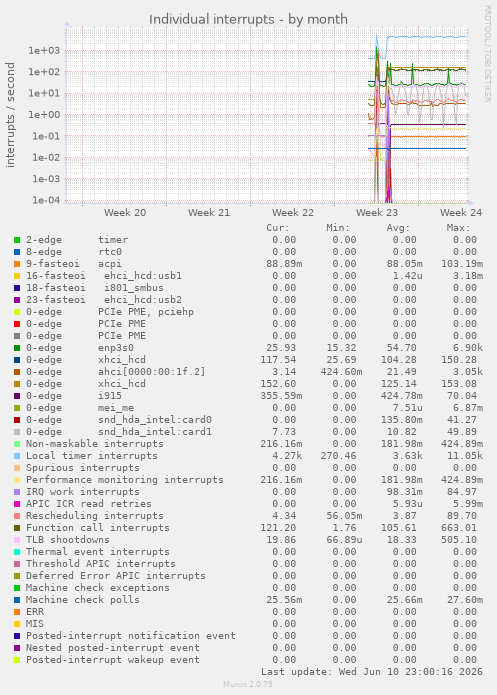Click the orange swatch beside 9-fasteoi acpi
The height and width of the screenshot is (695, 497).
[x=17, y=264]
